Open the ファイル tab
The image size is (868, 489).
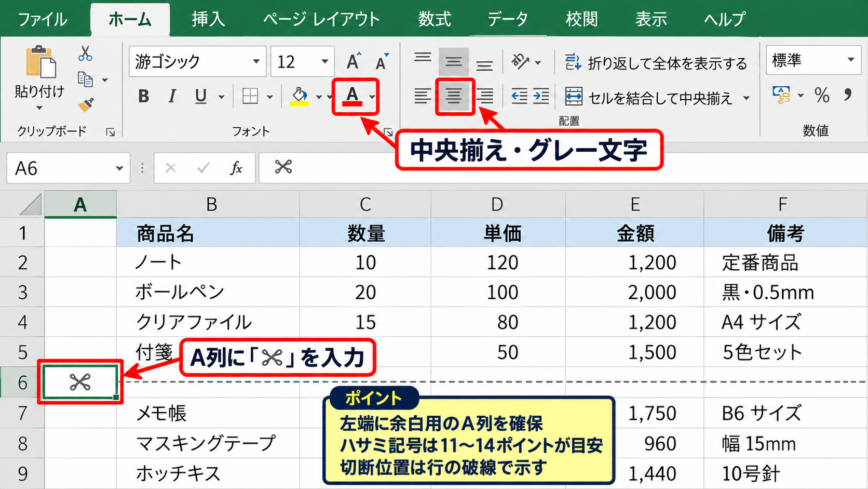point(43,19)
